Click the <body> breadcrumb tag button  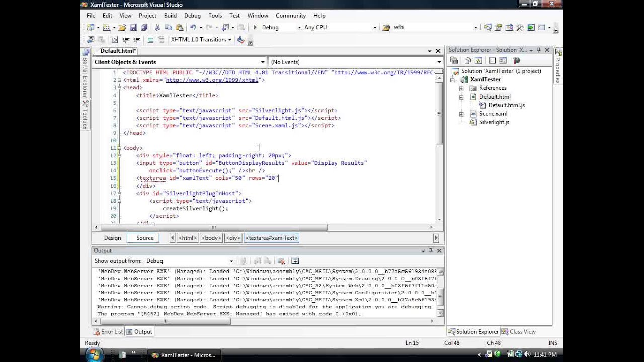pos(211,238)
